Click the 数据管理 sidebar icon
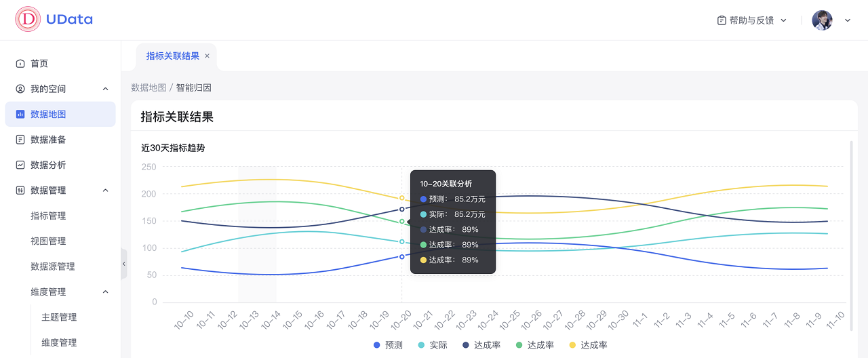Screen dimensions: 868x358 point(20,191)
